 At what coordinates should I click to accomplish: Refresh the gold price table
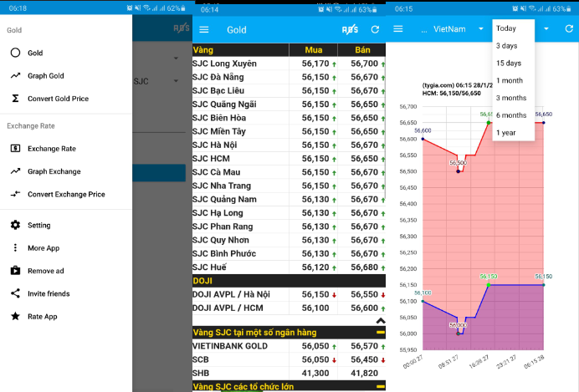pyautogui.click(x=375, y=29)
